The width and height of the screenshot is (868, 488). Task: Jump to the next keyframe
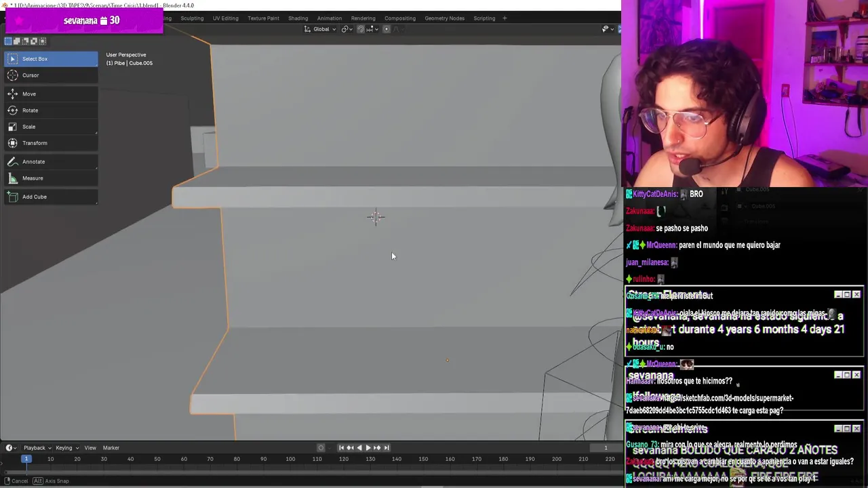[x=377, y=447]
